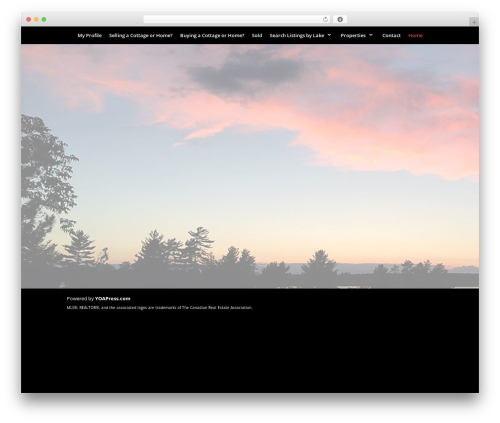This screenshot has height=423, width=500.
Task: Go to the Sold page
Action: pos(257,35)
